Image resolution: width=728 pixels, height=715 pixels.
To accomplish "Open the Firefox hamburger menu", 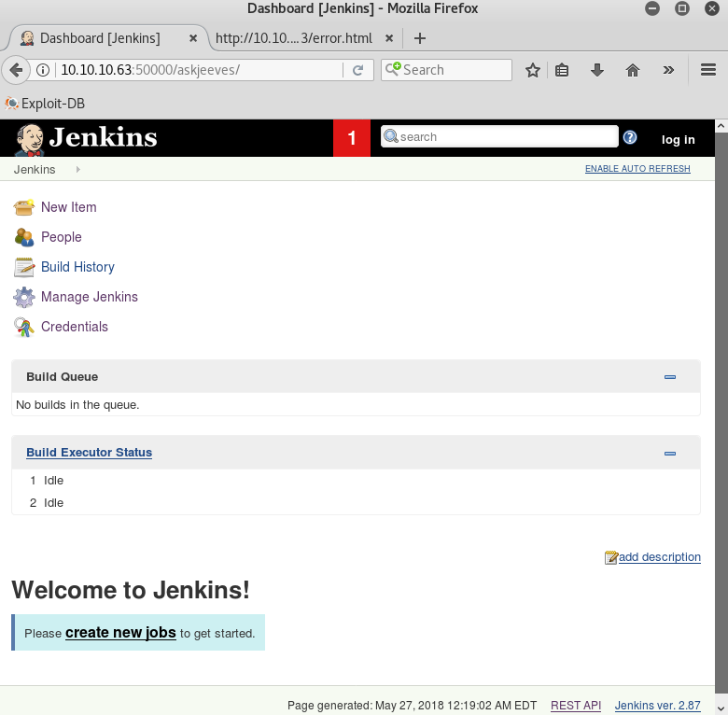I will tap(708, 70).
